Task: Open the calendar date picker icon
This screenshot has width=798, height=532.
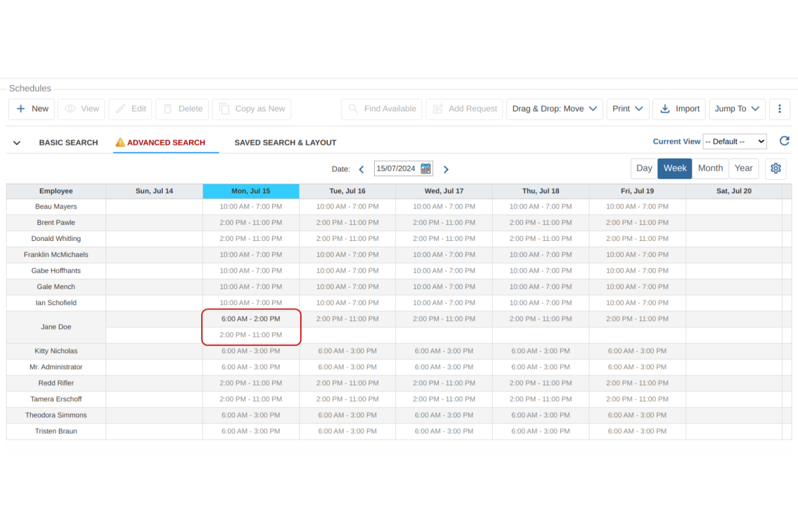Action: coord(425,168)
